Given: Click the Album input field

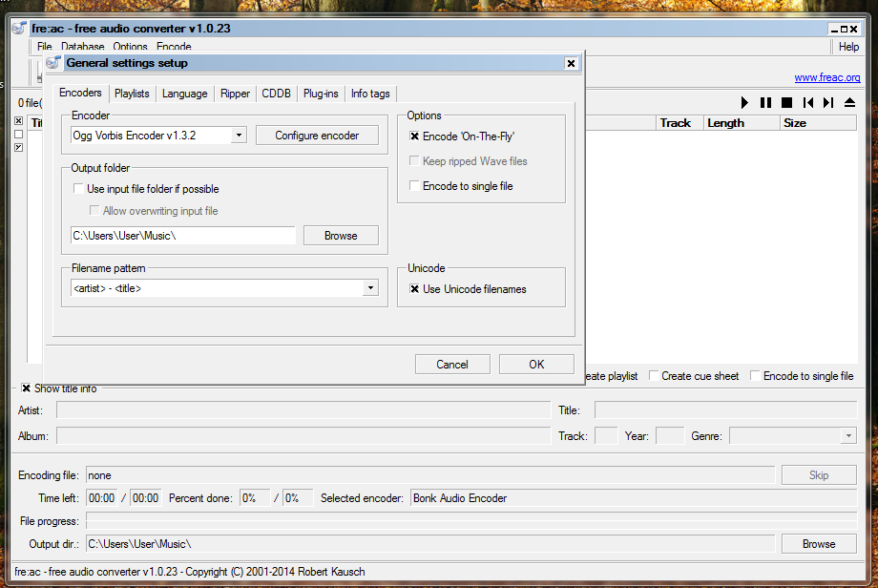Looking at the screenshot, I should 303,435.
